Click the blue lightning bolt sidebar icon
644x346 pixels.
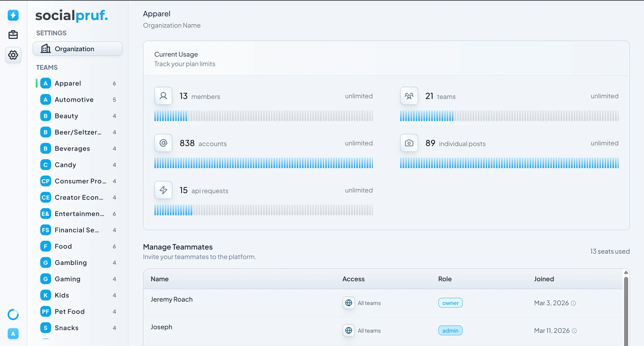pyautogui.click(x=13, y=15)
